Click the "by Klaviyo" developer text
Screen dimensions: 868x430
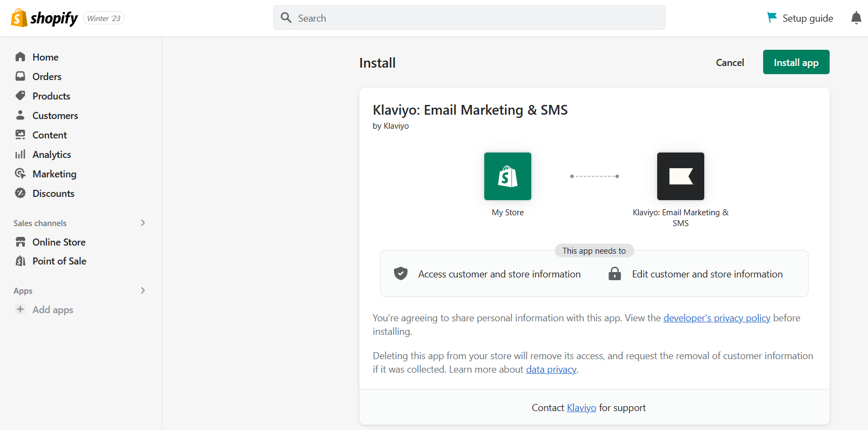(x=391, y=126)
